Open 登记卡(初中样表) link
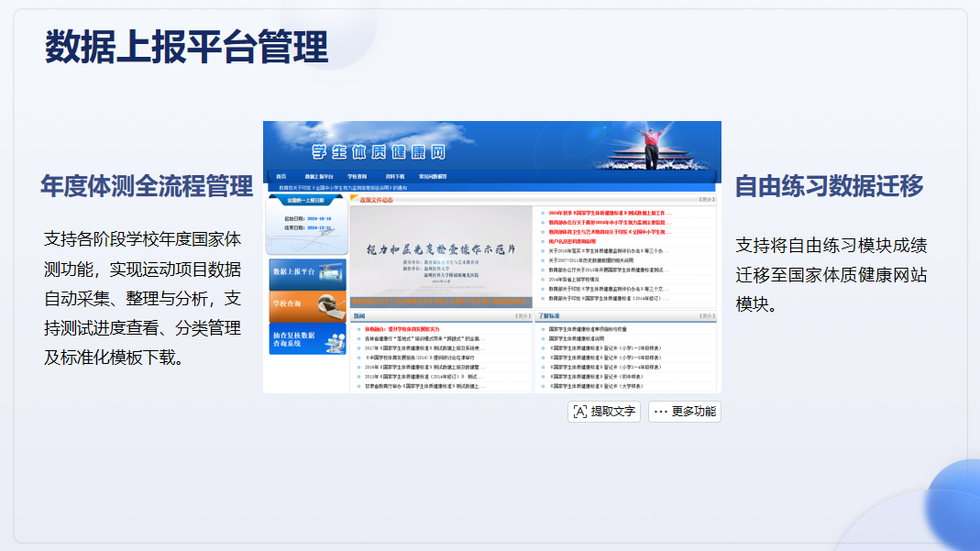 coord(596,377)
